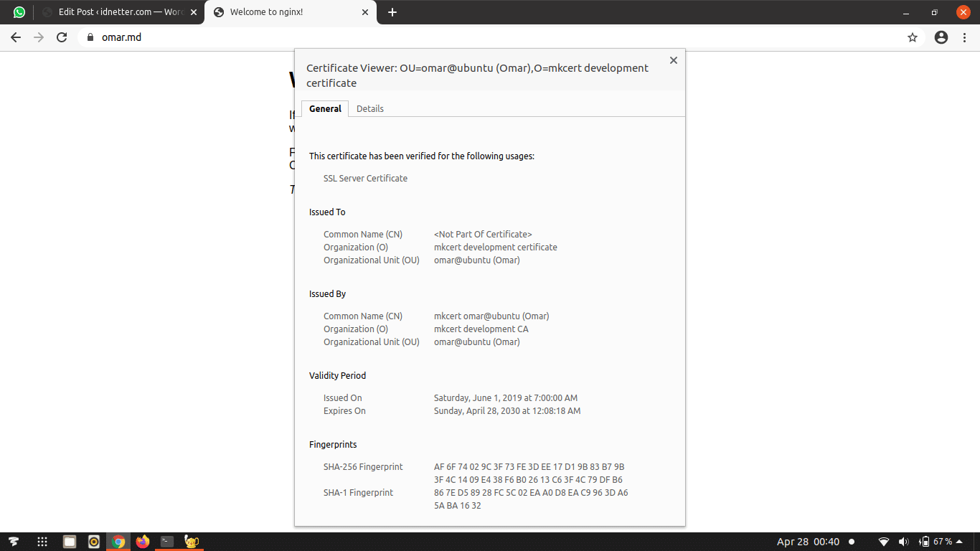Switch to the Edit Post idnetter.com tab

[x=119, y=12]
